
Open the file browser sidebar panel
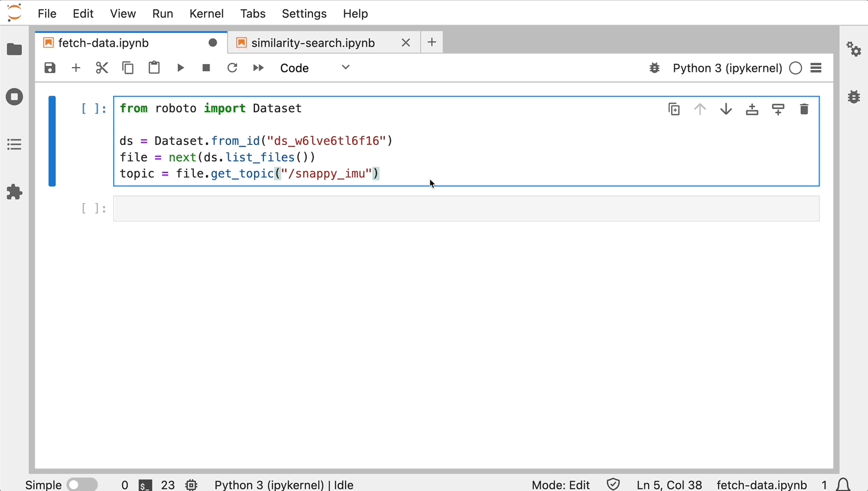tap(14, 49)
